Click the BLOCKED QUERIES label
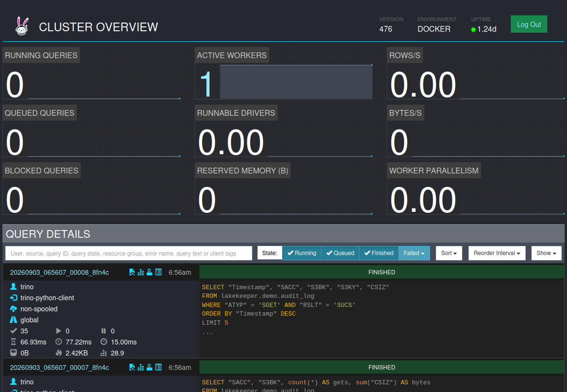567x392 pixels. pyautogui.click(x=42, y=171)
